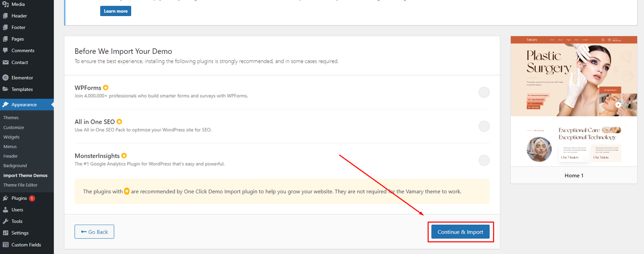
Task: Click the Comments speech bubble icon
Action: [5, 51]
